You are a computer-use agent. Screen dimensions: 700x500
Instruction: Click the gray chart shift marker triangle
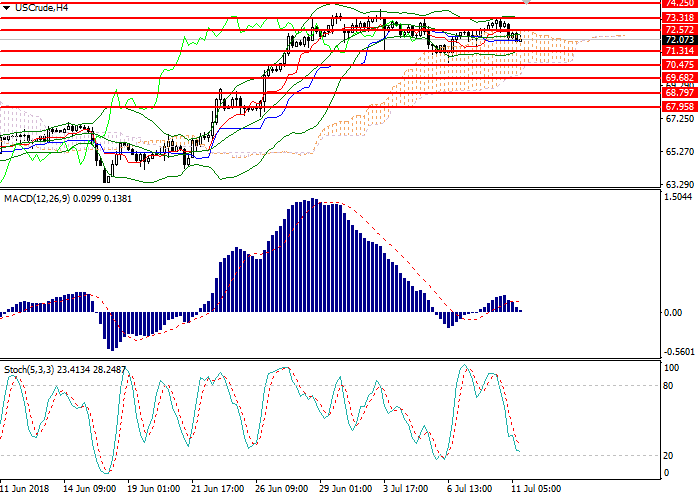(527, 2)
